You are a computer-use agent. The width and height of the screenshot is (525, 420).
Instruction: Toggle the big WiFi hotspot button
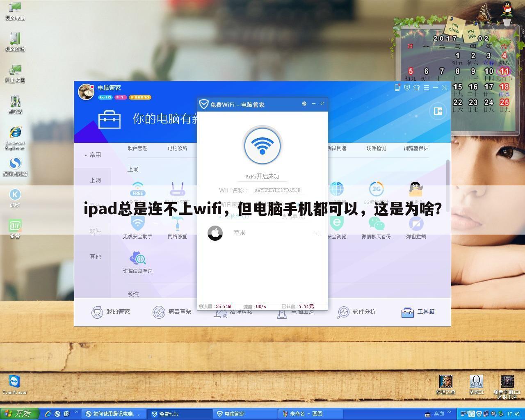(262, 146)
